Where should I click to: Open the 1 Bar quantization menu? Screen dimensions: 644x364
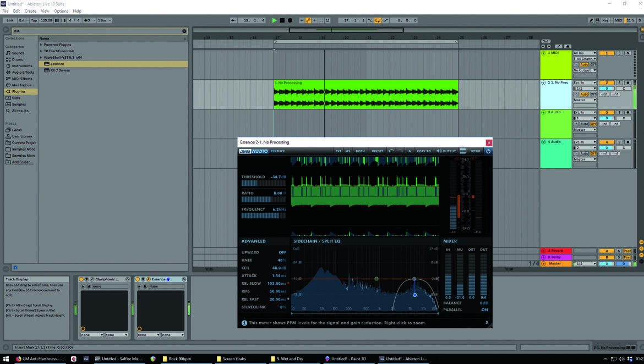click(x=105, y=20)
